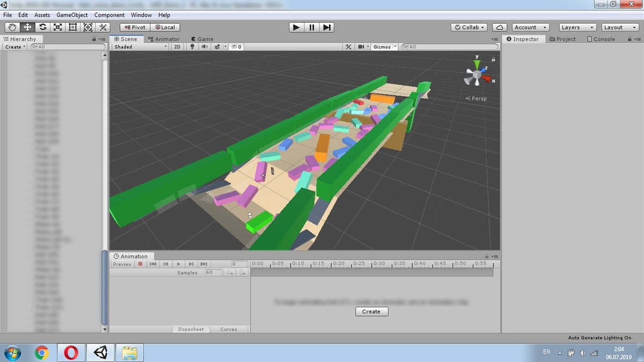Select the Rect Transform tool
Viewport: 644px width, 362px height.
(x=73, y=27)
